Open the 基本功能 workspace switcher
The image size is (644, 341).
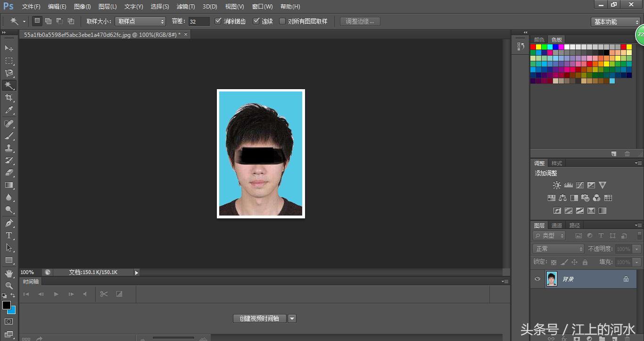click(616, 21)
